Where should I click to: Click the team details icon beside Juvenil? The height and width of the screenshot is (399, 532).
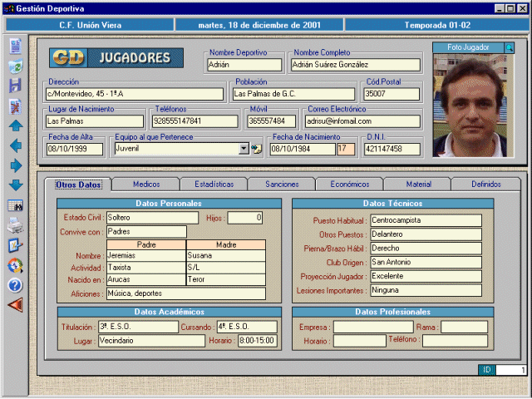tap(256, 149)
